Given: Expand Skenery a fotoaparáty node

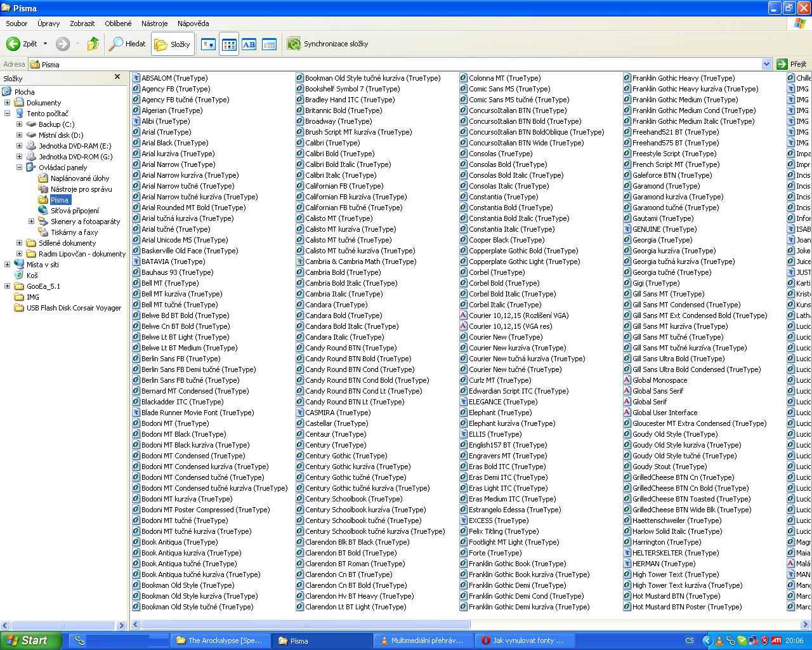Looking at the screenshot, I should [x=31, y=222].
